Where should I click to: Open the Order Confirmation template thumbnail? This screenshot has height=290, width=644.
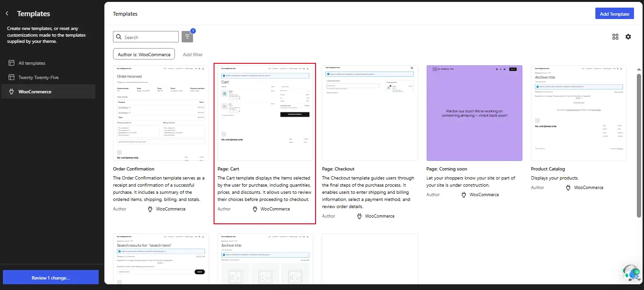(161, 113)
